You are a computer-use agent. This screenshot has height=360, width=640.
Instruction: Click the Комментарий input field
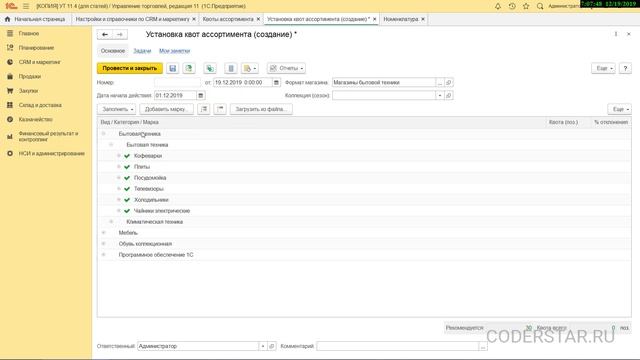(398, 346)
